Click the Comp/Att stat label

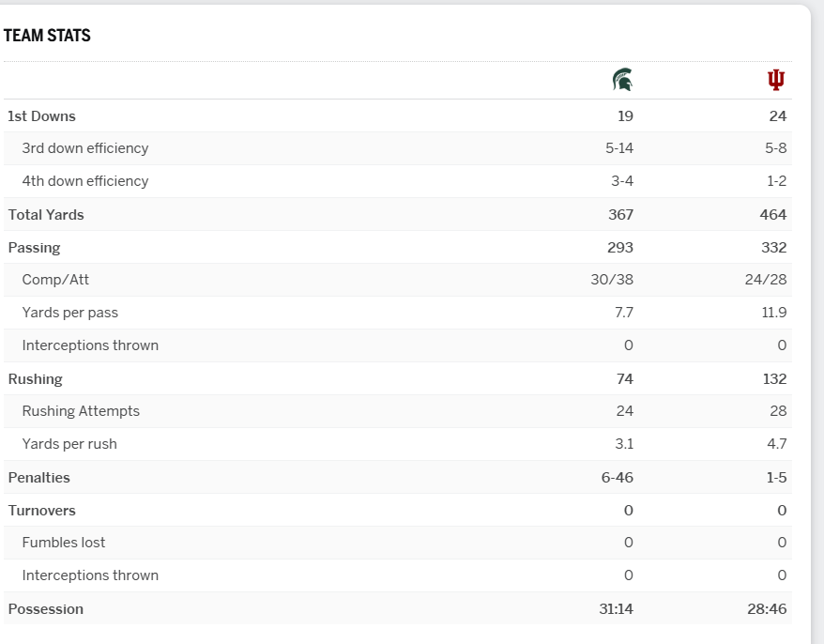[55, 280]
